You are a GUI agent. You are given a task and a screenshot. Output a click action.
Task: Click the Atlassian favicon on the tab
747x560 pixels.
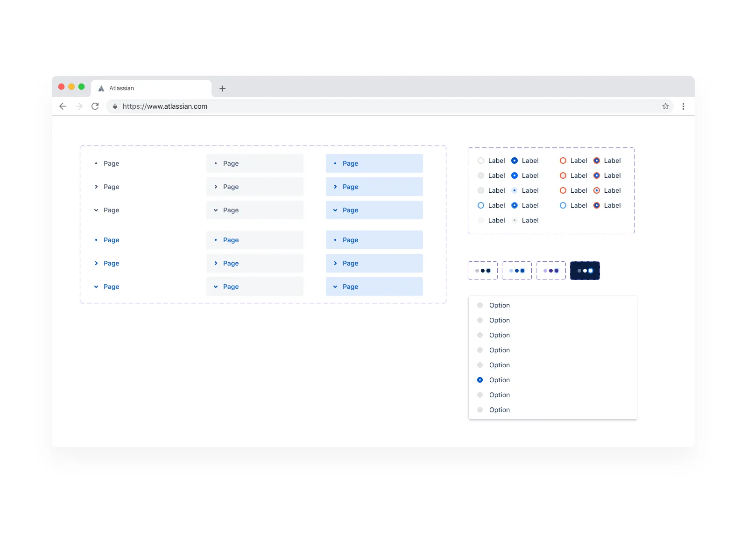[x=100, y=88]
